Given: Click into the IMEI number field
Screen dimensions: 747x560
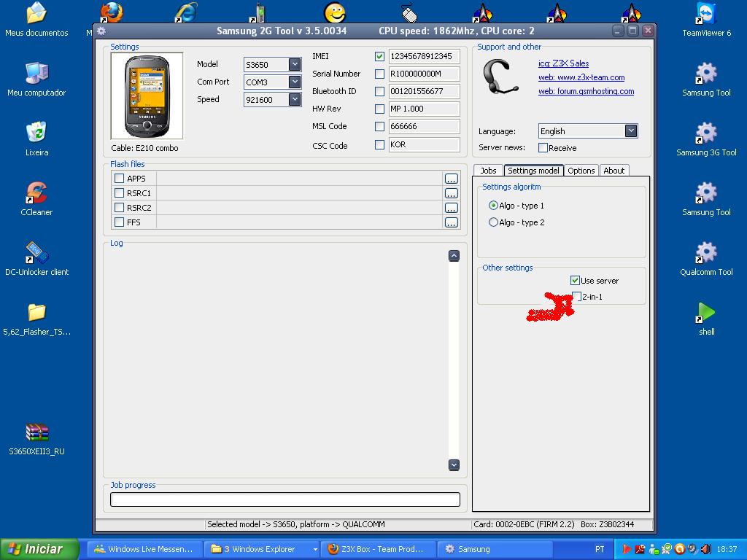Looking at the screenshot, I should [424, 56].
